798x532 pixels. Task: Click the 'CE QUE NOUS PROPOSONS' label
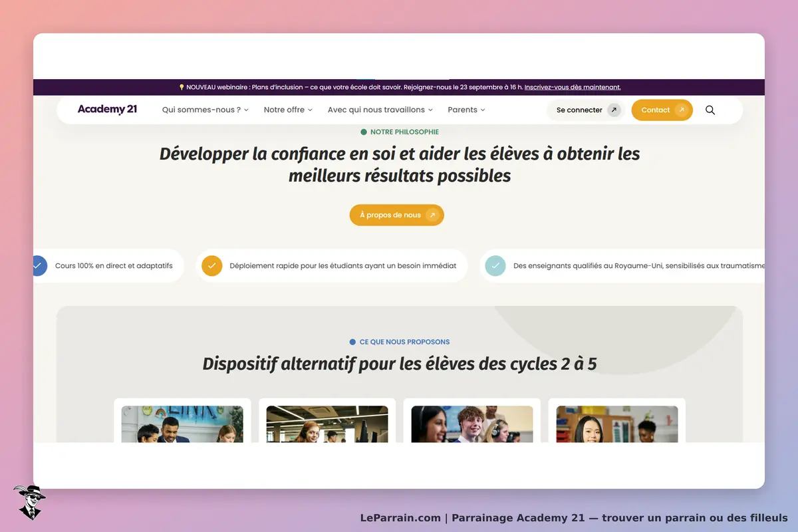404,342
